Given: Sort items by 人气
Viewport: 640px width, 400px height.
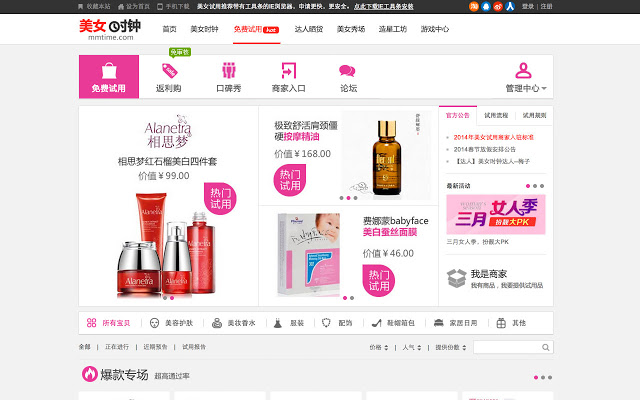Looking at the screenshot, I should pyautogui.click(x=411, y=347).
